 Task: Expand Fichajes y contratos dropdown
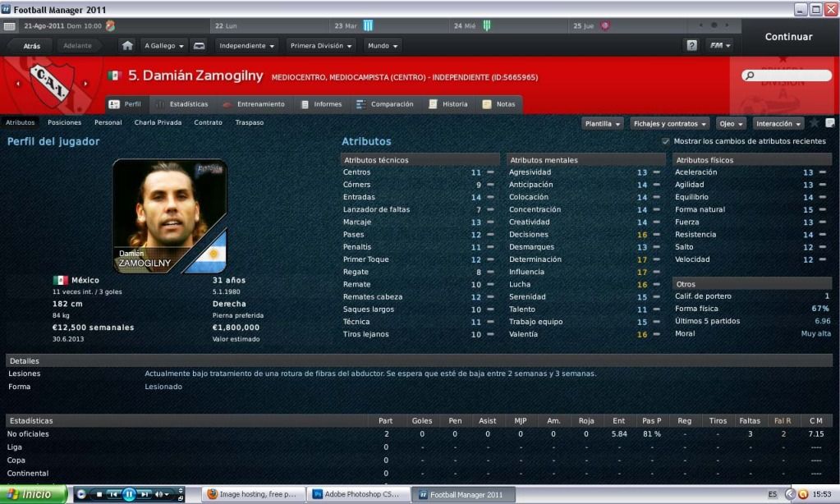670,124
